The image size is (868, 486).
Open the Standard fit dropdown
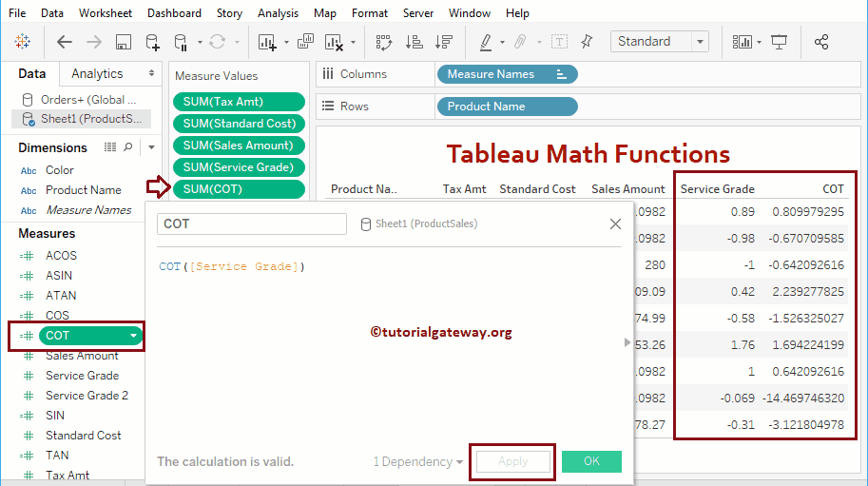click(x=701, y=42)
